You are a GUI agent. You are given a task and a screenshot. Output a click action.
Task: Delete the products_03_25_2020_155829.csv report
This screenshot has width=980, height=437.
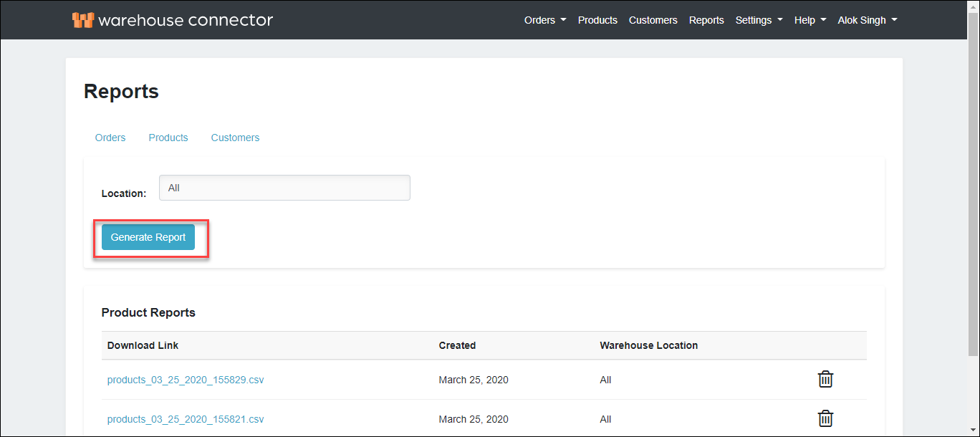pyautogui.click(x=825, y=379)
